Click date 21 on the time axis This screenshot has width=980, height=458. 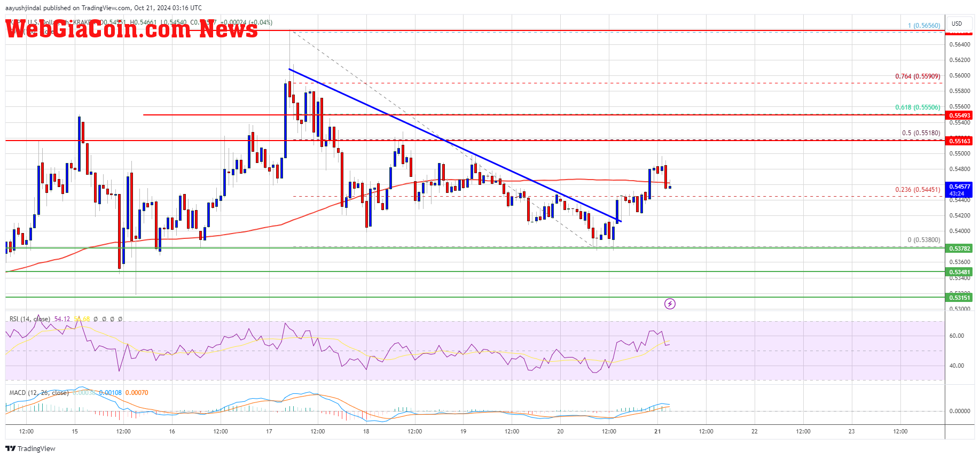click(x=657, y=431)
